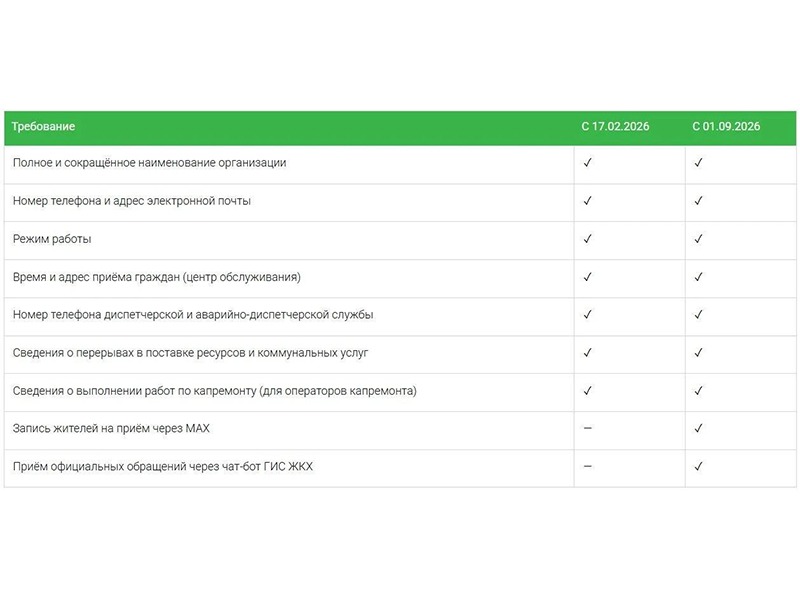
Task: Click the 01.09.2026 checkmark for Запись жителей через MAX
Action: pos(698,429)
